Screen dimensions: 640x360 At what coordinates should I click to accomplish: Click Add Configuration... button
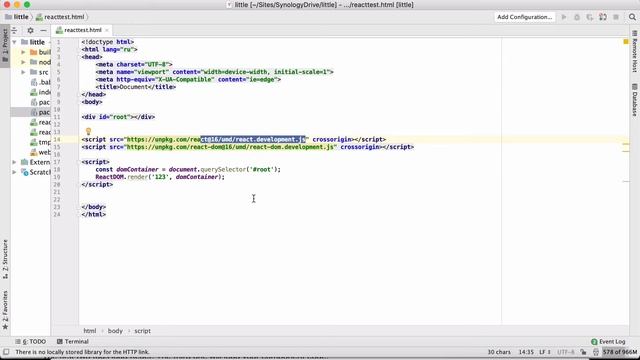pos(524,17)
